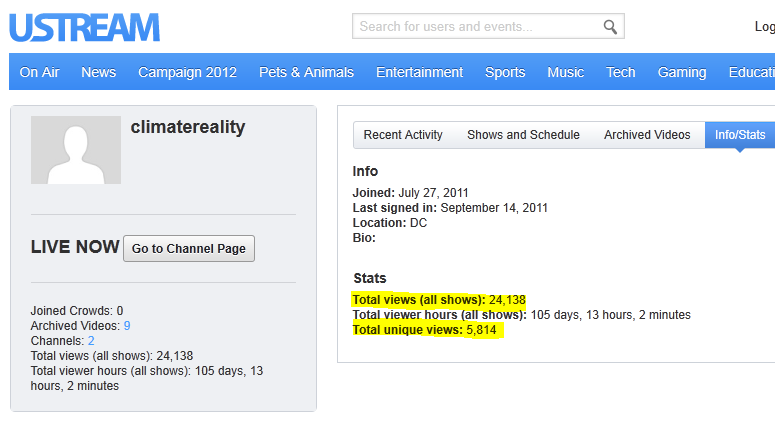775x425 pixels.
Task: Switch to the Recent Activity tab
Action: pos(403,135)
